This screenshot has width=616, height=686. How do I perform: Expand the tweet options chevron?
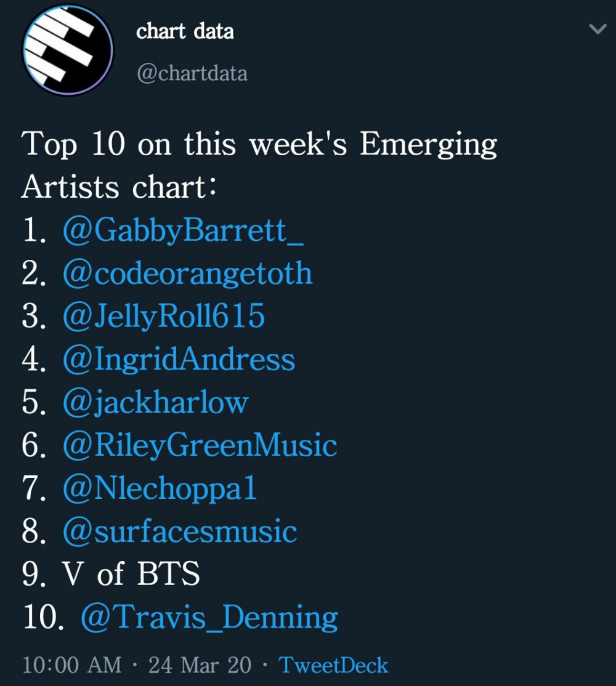598,29
